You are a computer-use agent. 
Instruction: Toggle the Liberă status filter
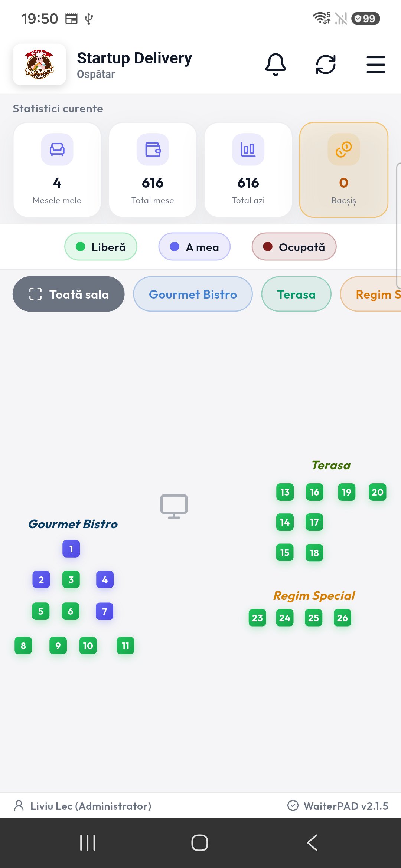[x=101, y=247]
